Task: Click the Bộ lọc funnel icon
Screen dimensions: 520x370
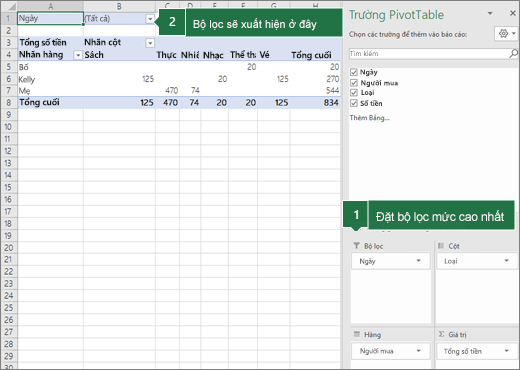Action: click(x=356, y=246)
